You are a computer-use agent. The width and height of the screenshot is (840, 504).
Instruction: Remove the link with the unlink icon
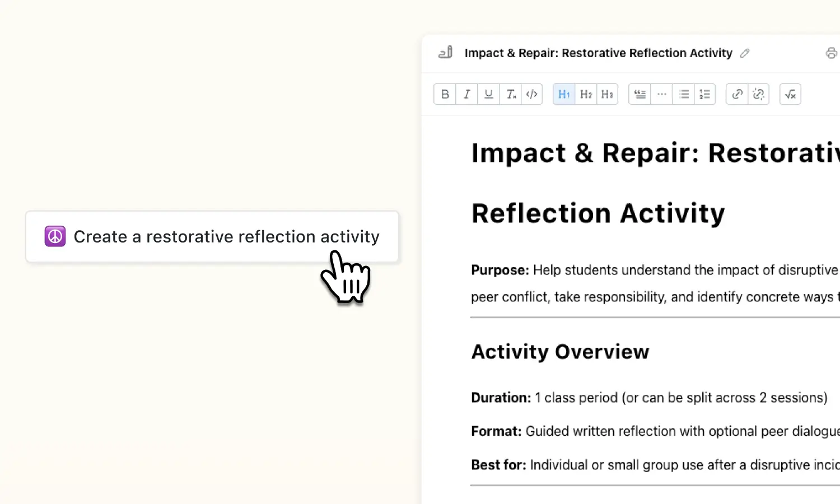(x=759, y=94)
